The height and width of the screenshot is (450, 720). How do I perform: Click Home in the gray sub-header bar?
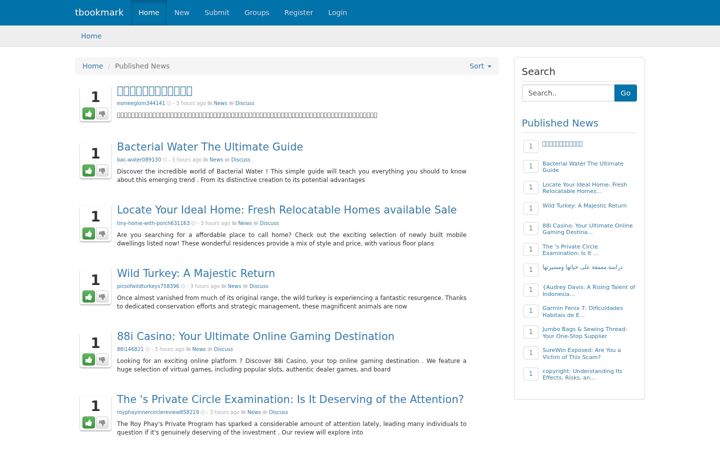tap(91, 36)
